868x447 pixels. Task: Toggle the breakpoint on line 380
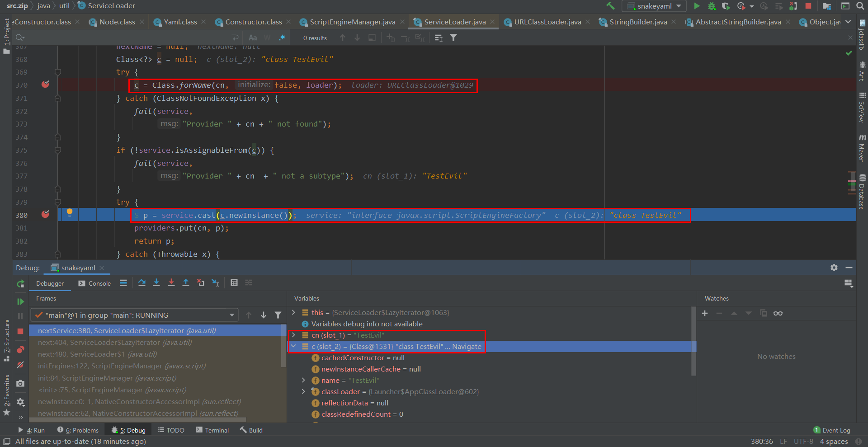(x=45, y=214)
